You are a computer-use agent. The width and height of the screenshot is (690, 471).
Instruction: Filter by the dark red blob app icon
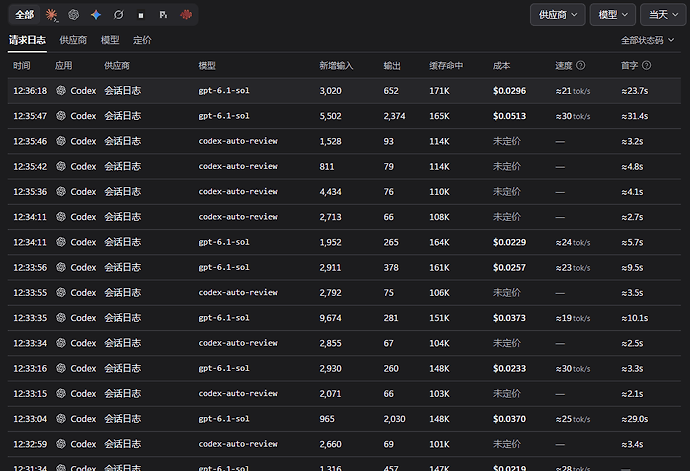186,15
